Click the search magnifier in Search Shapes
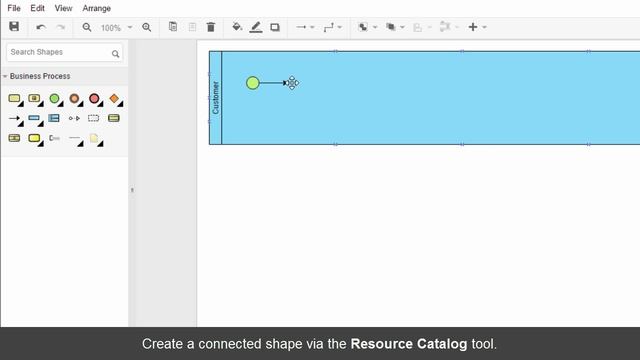 (116, 53)
